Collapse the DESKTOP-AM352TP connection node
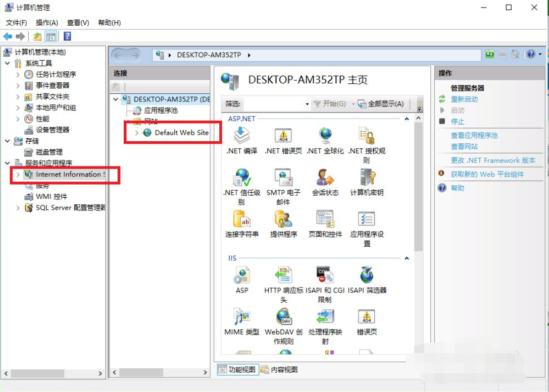 point(116,99)
